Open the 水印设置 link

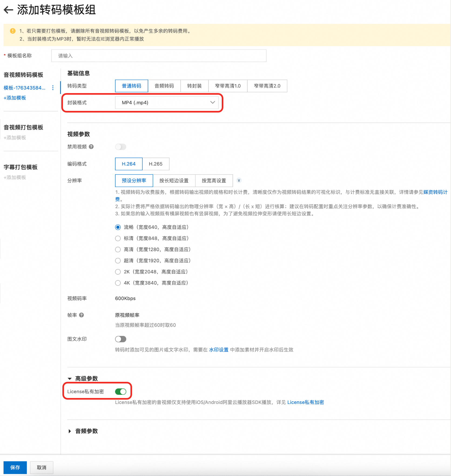click(219, 350)
